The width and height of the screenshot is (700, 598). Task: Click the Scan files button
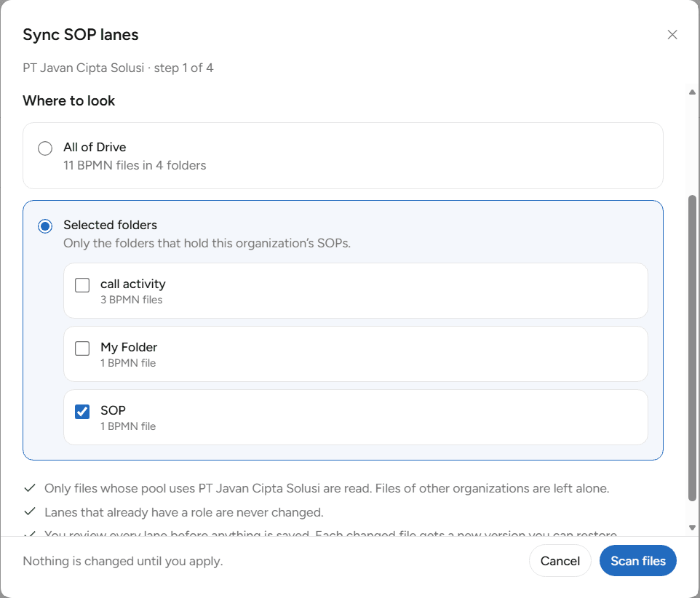point(638,560)
